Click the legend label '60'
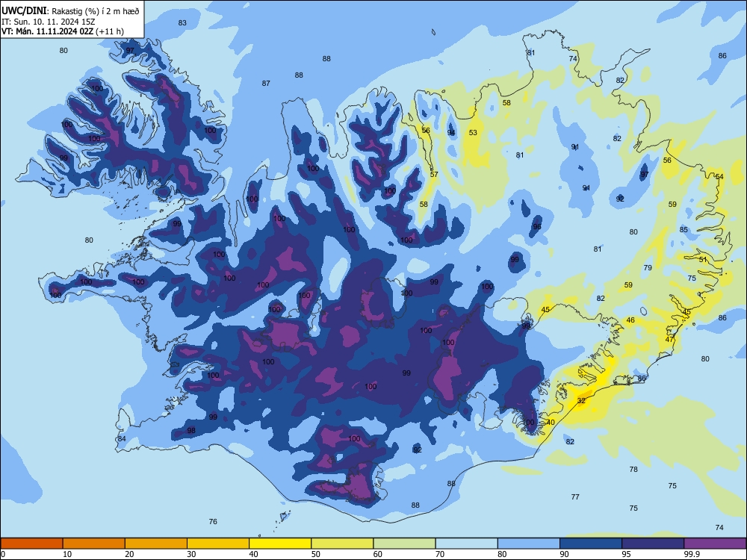The height and width of the screenshot is (560, 747). tap(378, 554)
